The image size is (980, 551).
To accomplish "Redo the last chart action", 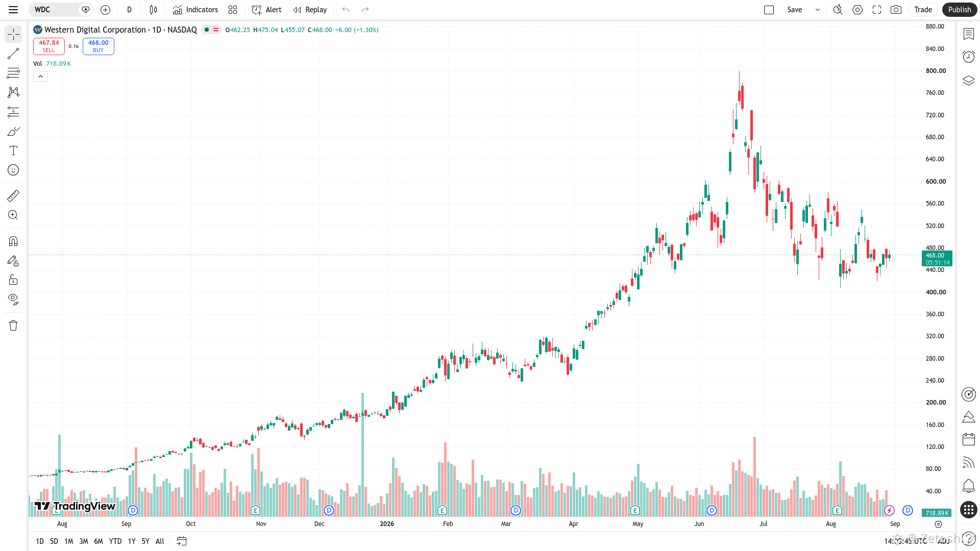I will coord(365,10).
